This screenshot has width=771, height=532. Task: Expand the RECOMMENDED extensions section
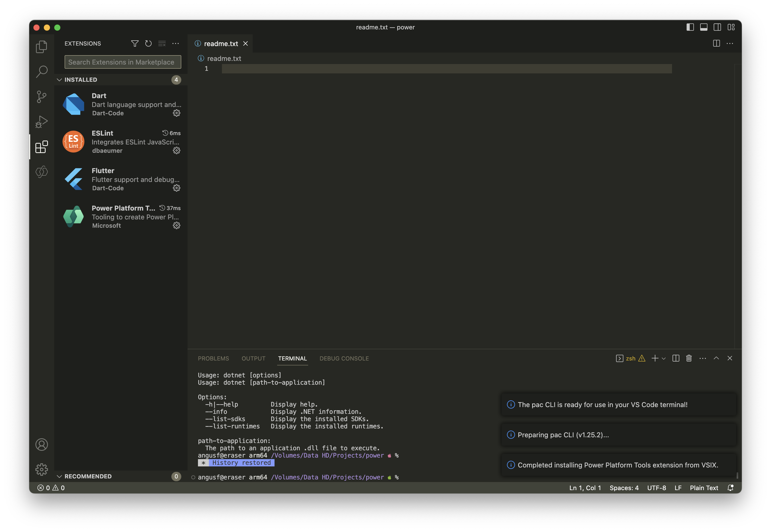(88, 476)
